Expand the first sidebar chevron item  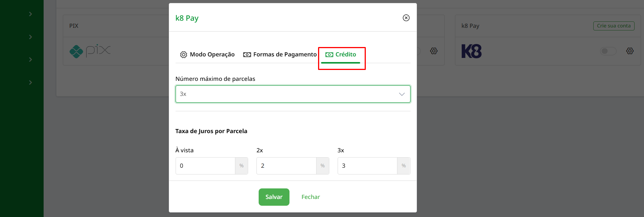pos(30,14)
